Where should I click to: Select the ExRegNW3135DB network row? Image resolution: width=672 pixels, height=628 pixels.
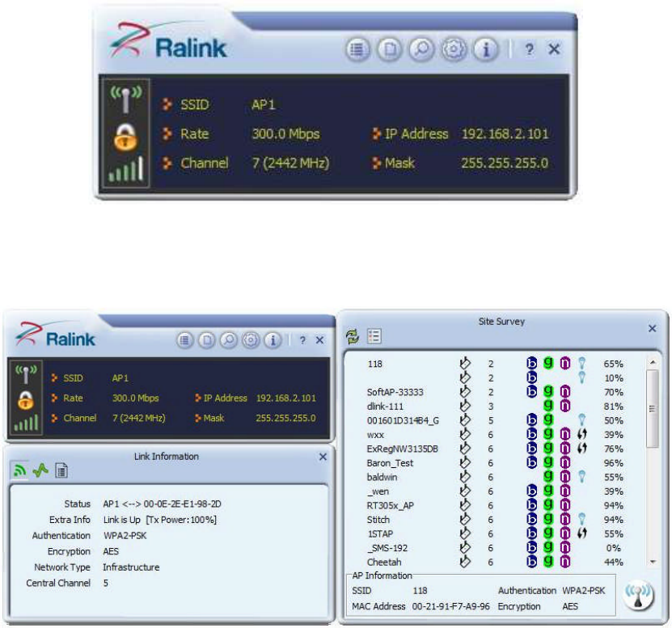(495, 449)
